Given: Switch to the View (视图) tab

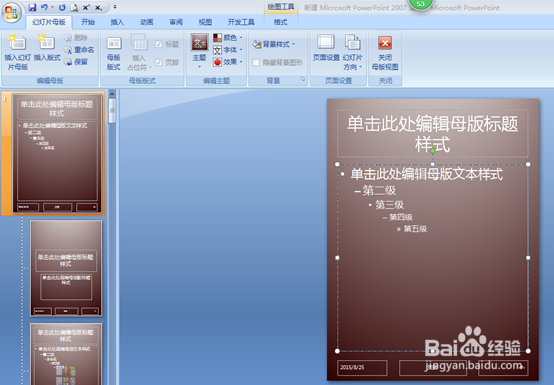Looking at the screenshot, I should click(x=205, y=22).
